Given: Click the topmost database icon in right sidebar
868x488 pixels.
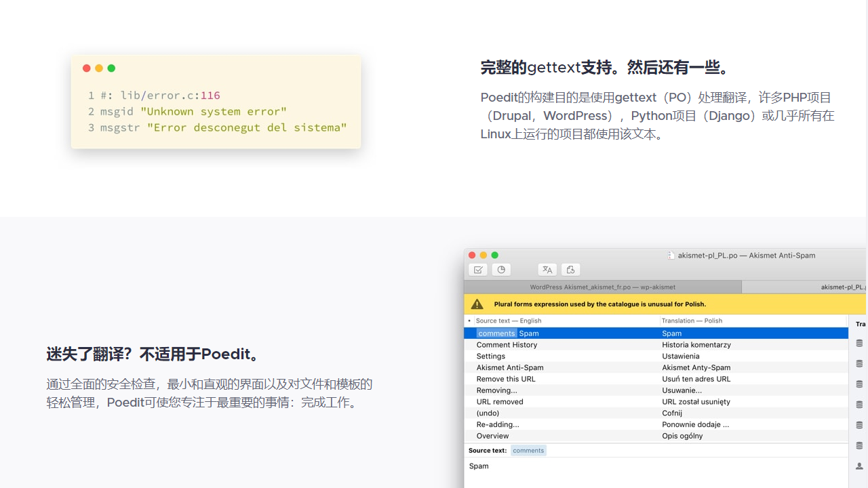Looking at the screenshot, I should (859, 343).
